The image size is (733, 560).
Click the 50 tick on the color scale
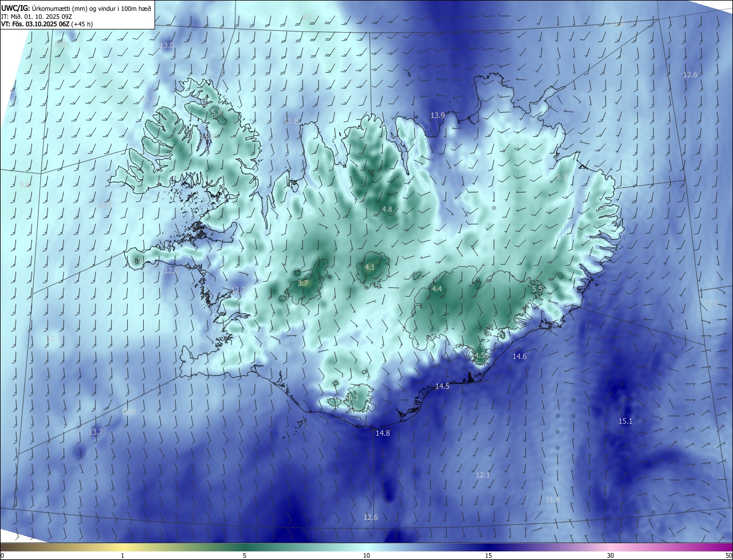point(728,555)
